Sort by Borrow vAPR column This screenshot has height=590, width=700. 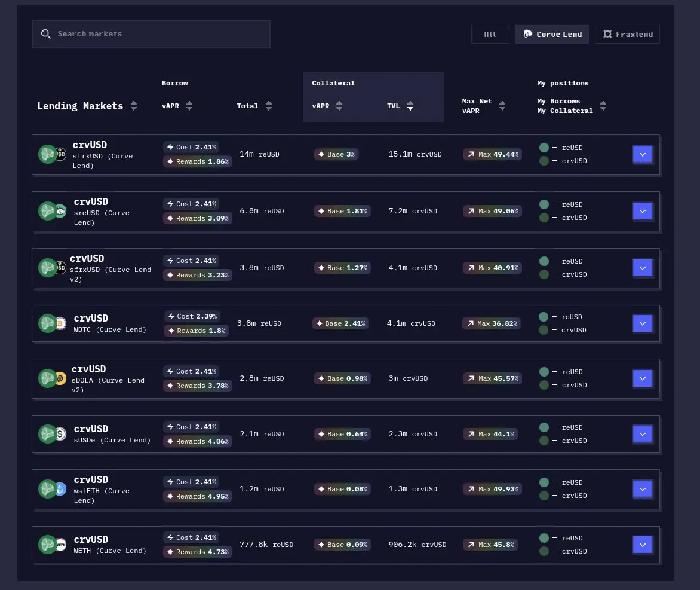pyautogui.click(x=189, y=106)
